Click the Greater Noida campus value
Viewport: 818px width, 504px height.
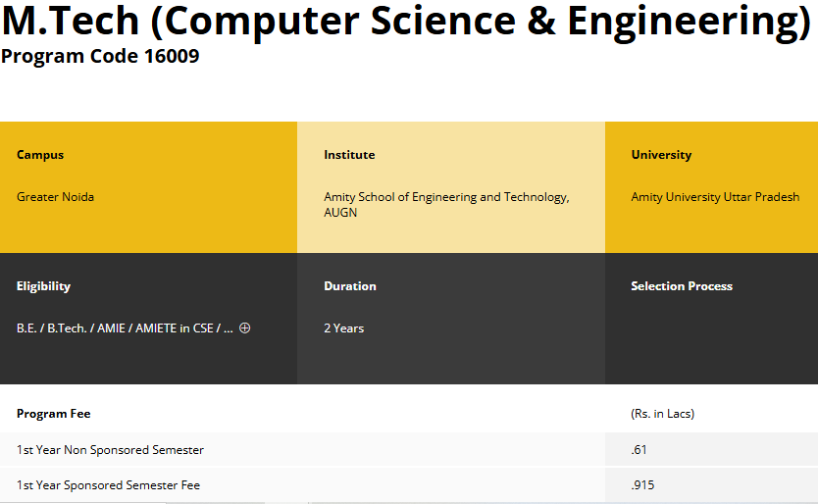[56, 197]
